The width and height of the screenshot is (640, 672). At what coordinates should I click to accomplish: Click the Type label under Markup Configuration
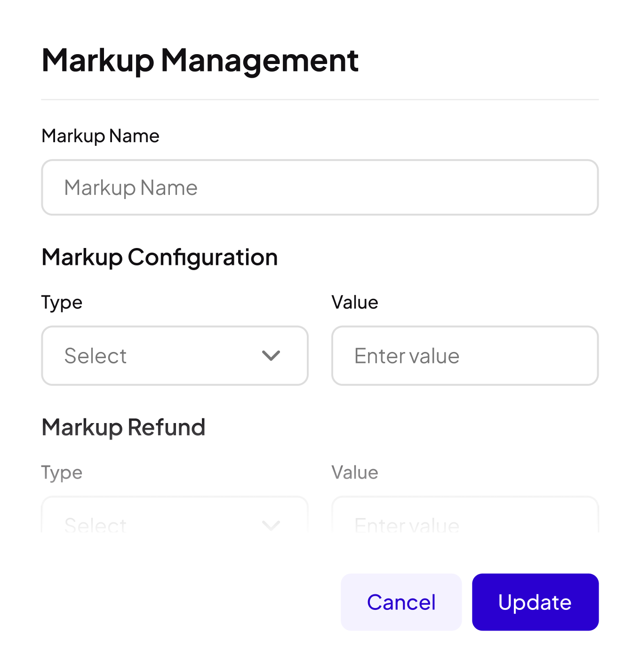62,303
